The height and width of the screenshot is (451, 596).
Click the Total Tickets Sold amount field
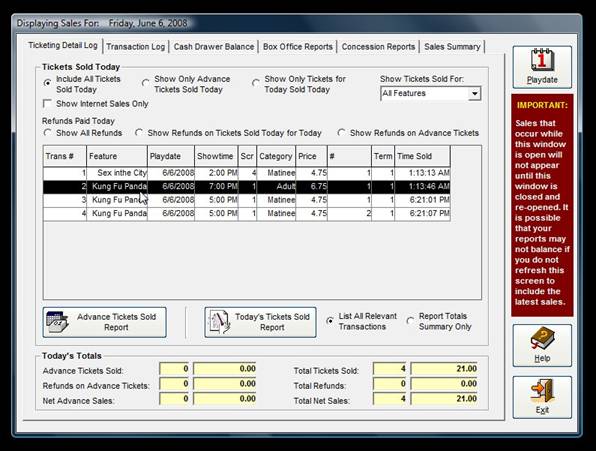click(444, 369)
